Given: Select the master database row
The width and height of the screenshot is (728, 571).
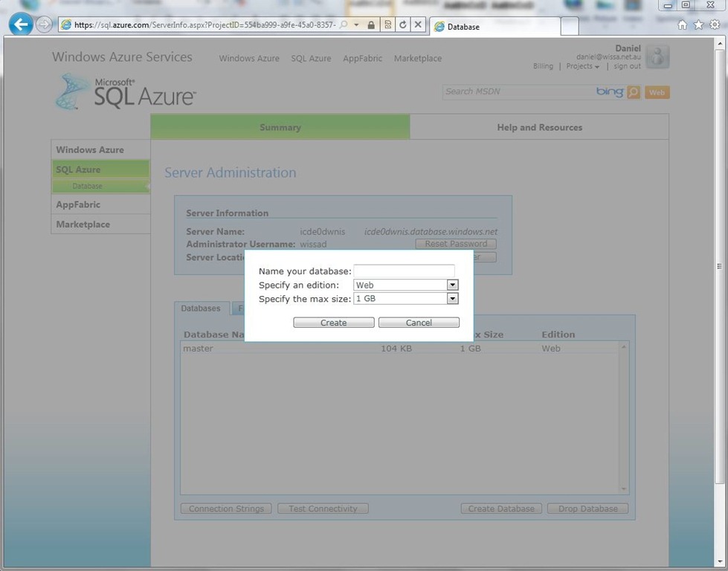Looking at the screenshot, I should coord(400,349).
